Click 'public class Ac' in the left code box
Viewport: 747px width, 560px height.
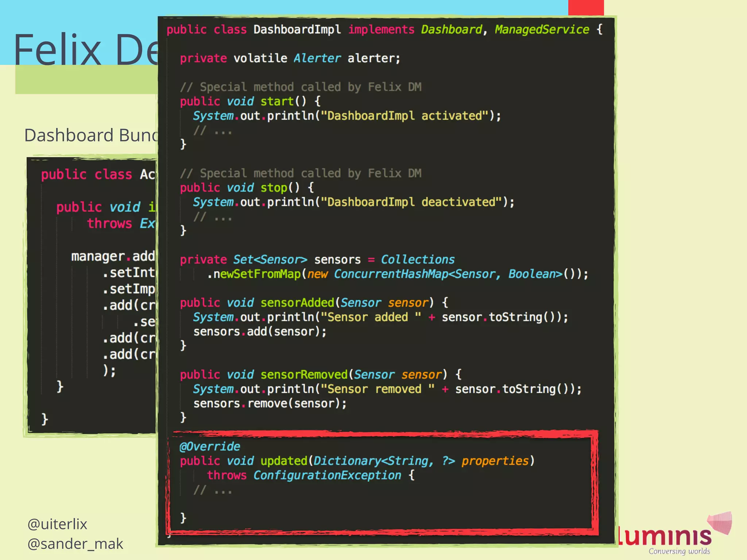tap(98, 175)
